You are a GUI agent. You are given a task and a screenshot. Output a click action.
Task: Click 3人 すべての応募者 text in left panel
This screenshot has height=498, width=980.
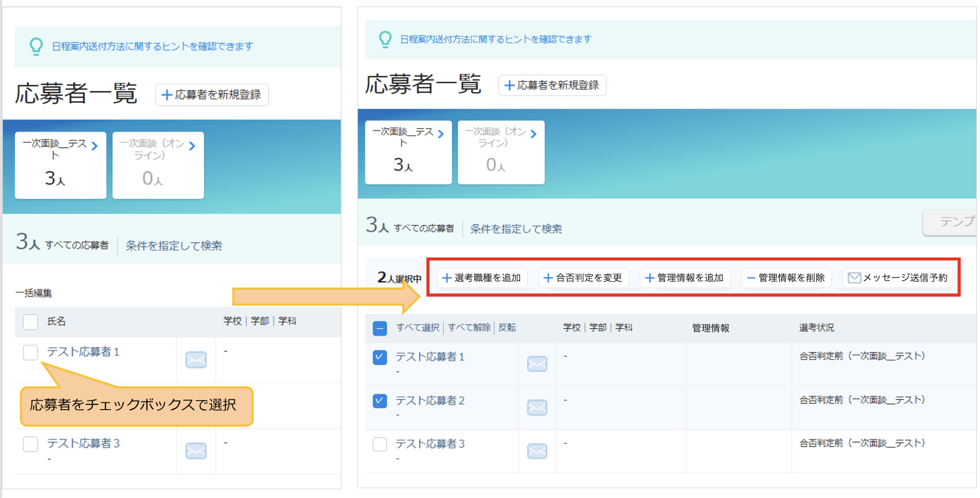[62, 243]
